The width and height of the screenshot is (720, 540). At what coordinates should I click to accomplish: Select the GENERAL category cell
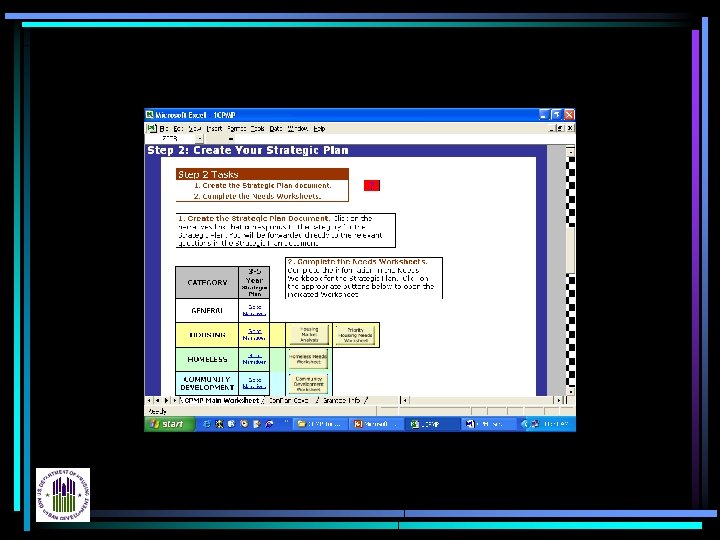[x=207, y=310]
